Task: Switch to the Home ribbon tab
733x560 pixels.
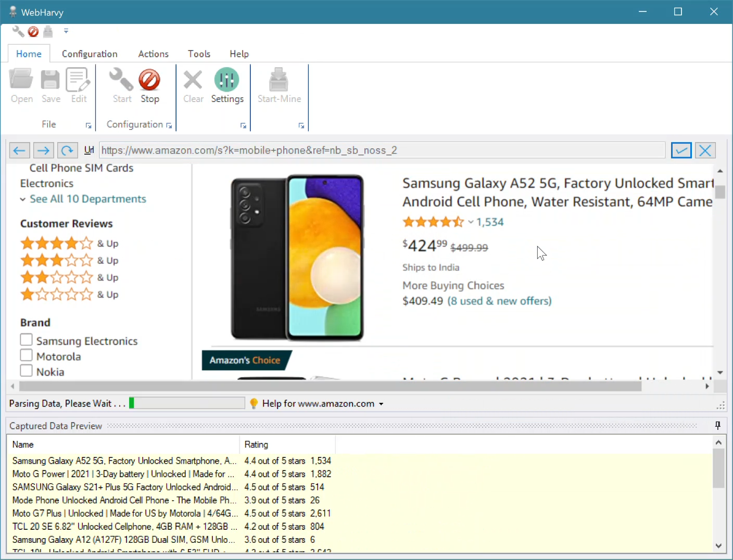Action: [x=29, y=54]
